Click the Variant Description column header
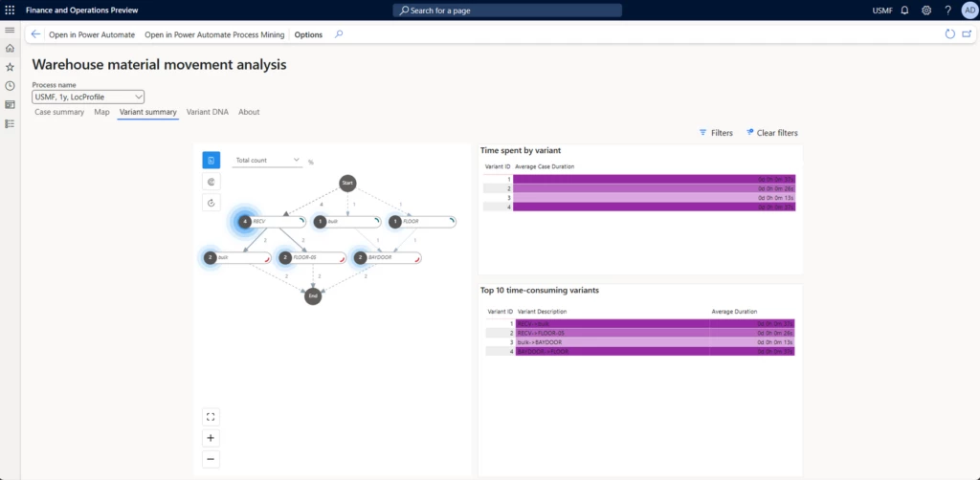The image size is (980, 480). 543,312
